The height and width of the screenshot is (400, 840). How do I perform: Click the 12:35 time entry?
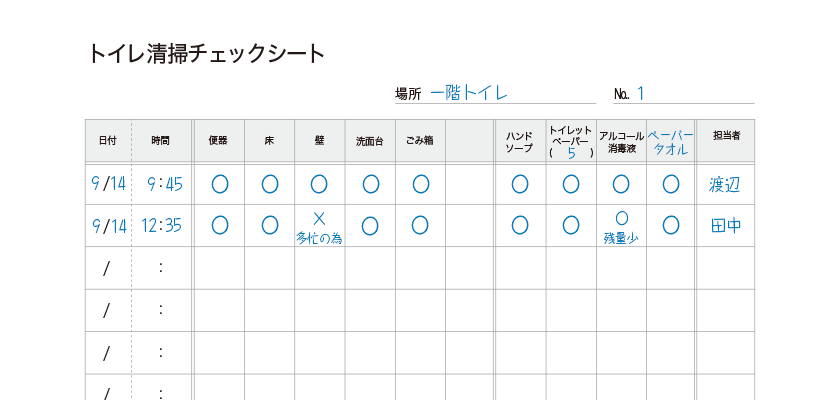coord(162,226)
